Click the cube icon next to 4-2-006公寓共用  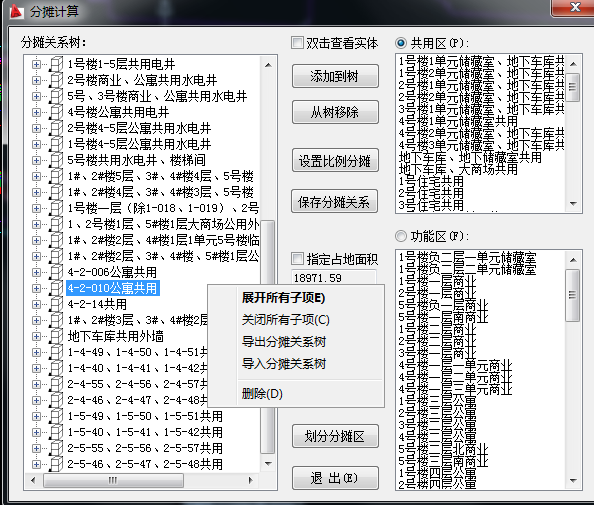[x=56, y=272]
